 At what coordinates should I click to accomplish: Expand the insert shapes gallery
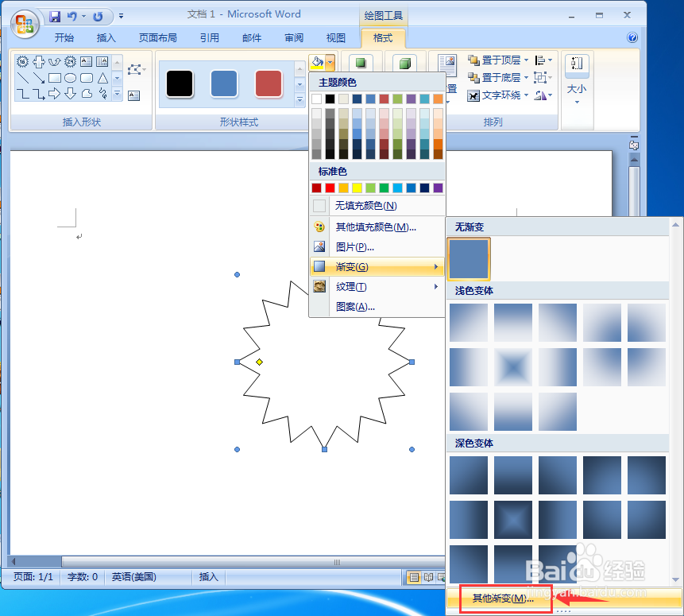click(117, 94)
